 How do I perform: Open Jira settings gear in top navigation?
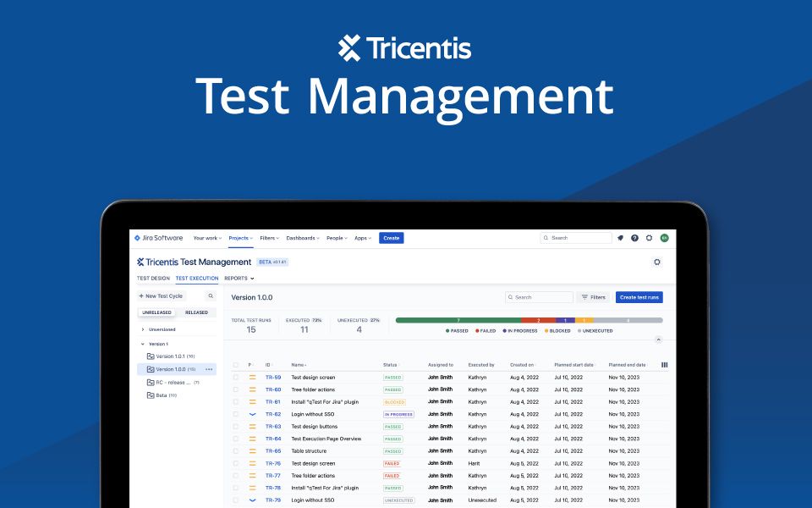click(x=649, y=238)
